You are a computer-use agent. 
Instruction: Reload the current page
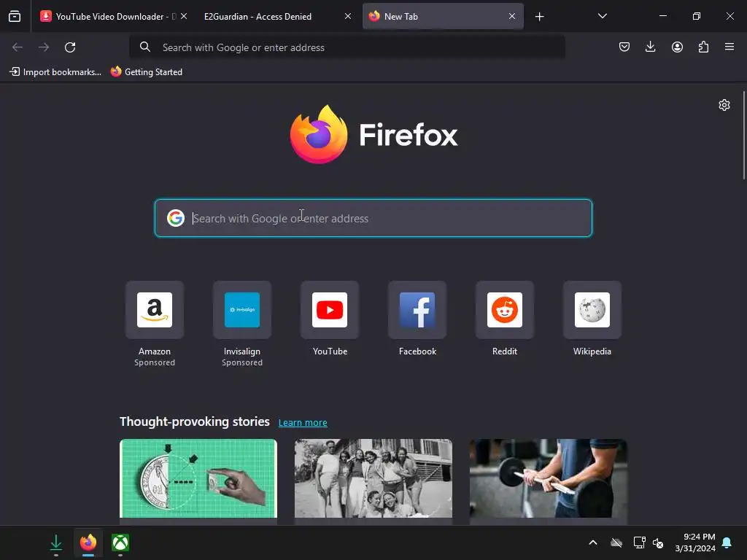coord(70,47)
